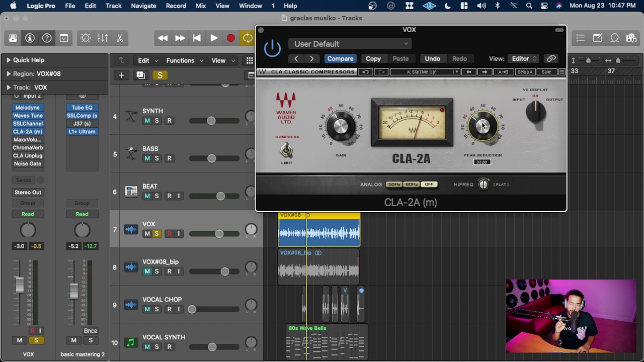Click the Peak Reduction value field 33.80
Image resolution: width=644 pixels, height=362 pixels.
click(x=482, y=162)
